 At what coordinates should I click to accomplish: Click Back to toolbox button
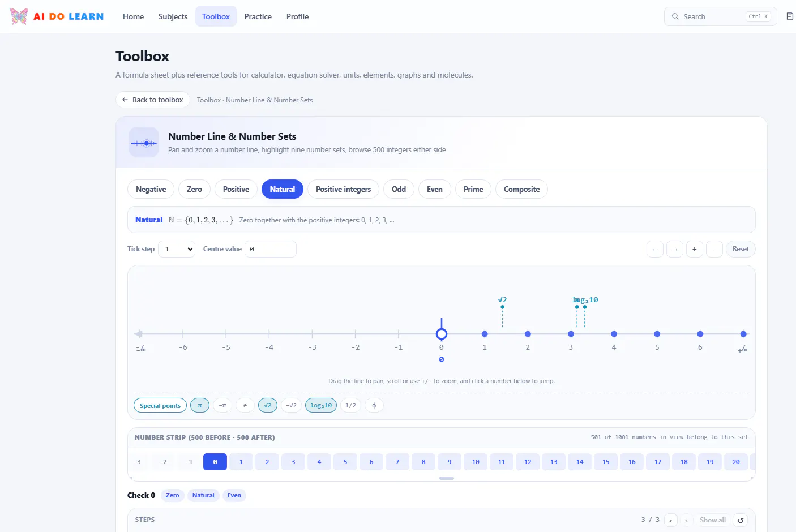click(153, 100)
